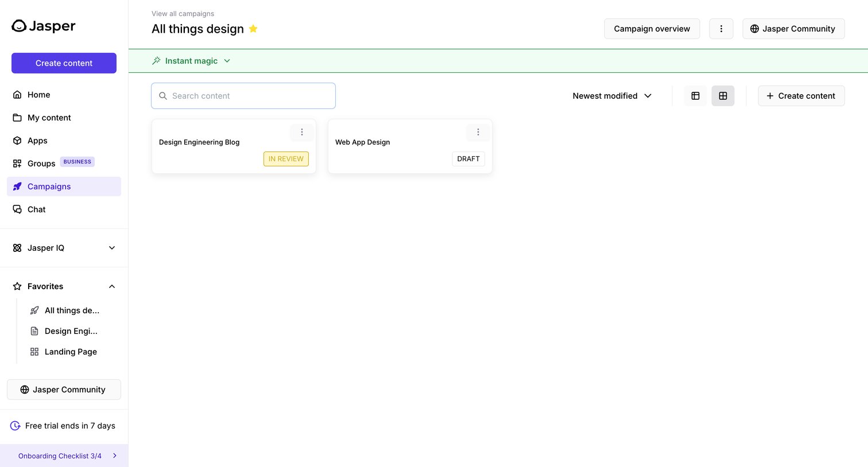Click the outlined plus Create content button
The width and height of the screenshot is (868, 467).
[x=801, y=96]
